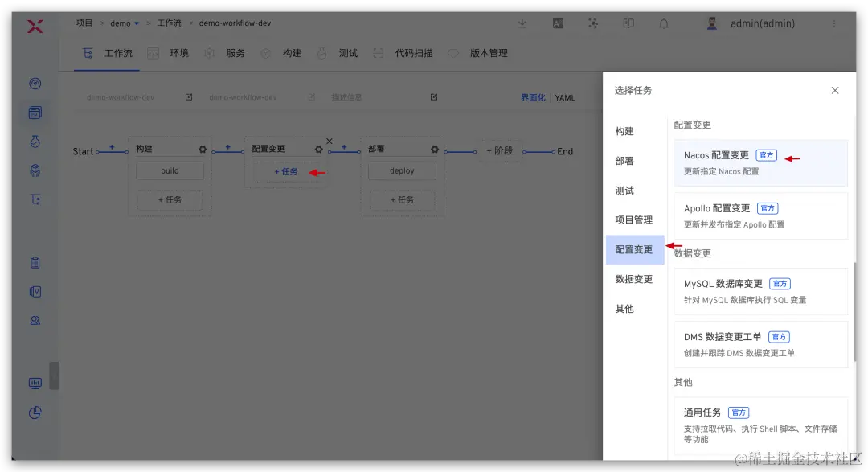Switch to YAML view mode
The height and width of the screenshot is (472, 868).
pyautogui.click(x=565, y=97)
